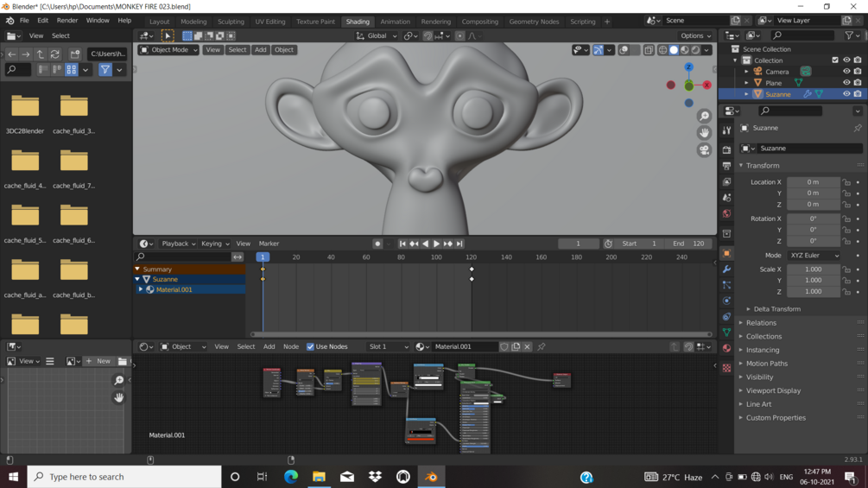
Task: Open the Object Mode dropdown
Action: (x=168, y=50)
